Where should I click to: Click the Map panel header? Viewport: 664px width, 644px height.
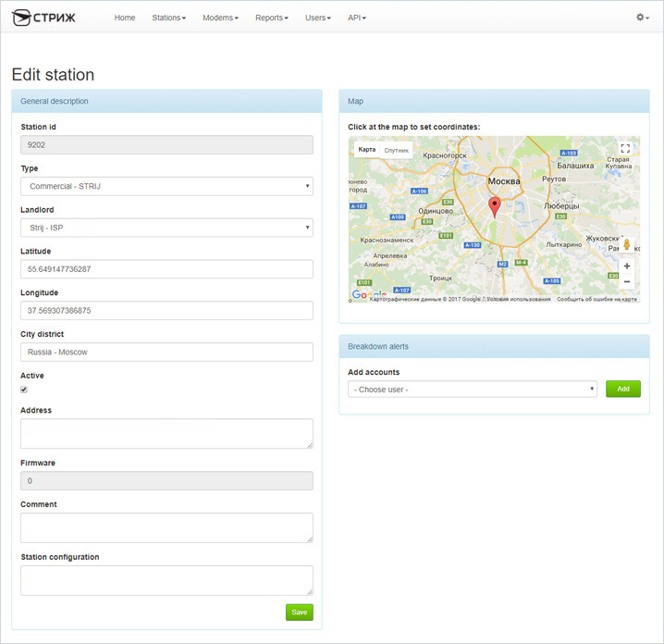[494, 101]
